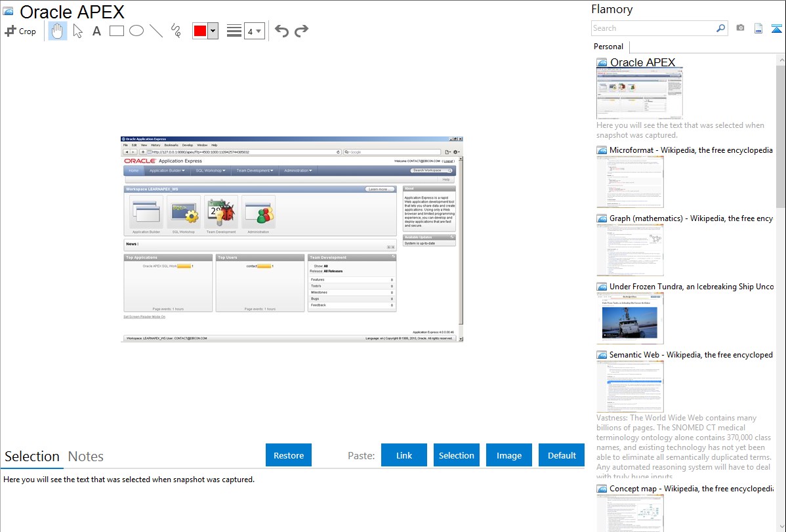The image size is (786, 532).
Task: Click icon next to Oracle APEX list entry
Action: 602,63
